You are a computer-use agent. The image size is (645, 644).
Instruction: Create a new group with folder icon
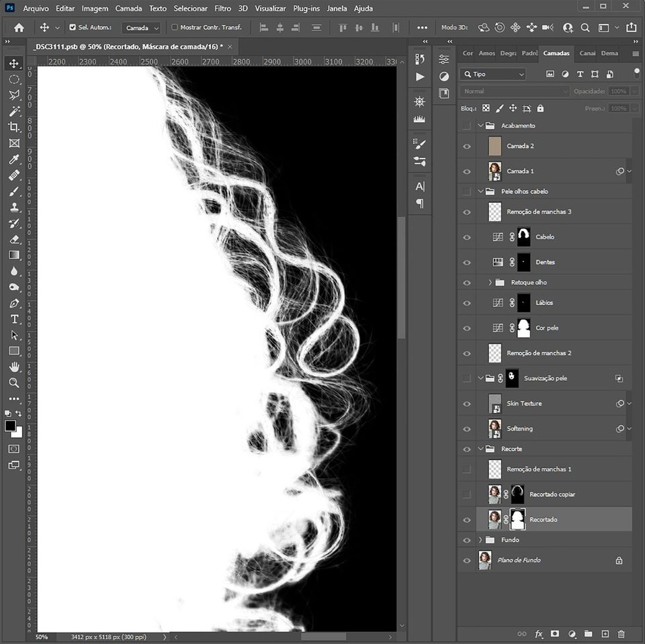pyautogui.click(x=588, y=633)
